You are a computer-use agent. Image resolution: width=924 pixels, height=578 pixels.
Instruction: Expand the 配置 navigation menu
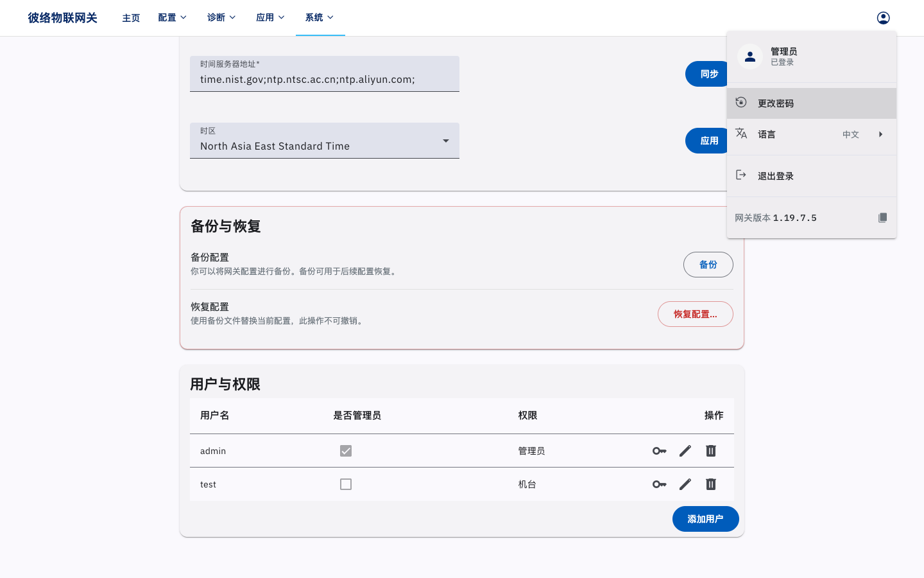(x=172, y=17)
